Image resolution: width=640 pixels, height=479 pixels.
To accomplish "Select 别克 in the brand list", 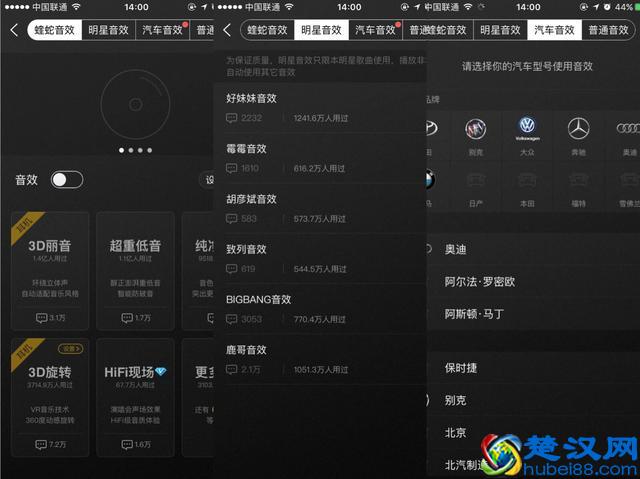I will [x=533, y=400].
